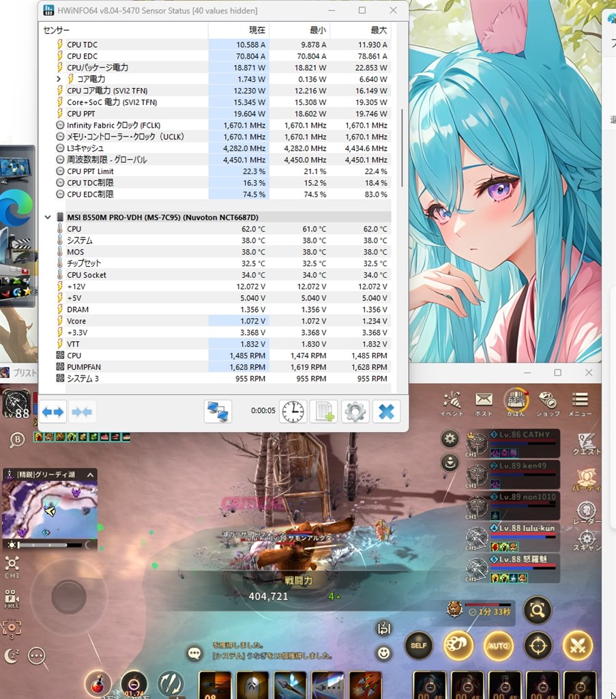Viewport: 616px width, 699px height.
Task: Open the ショップ icon
Action: click(548, 404)
